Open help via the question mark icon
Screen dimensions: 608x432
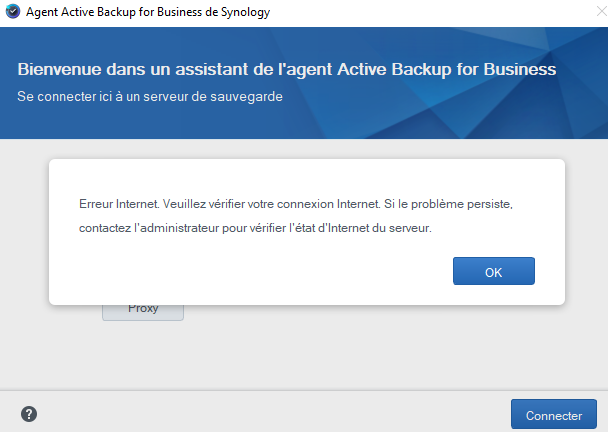point(29,414)
